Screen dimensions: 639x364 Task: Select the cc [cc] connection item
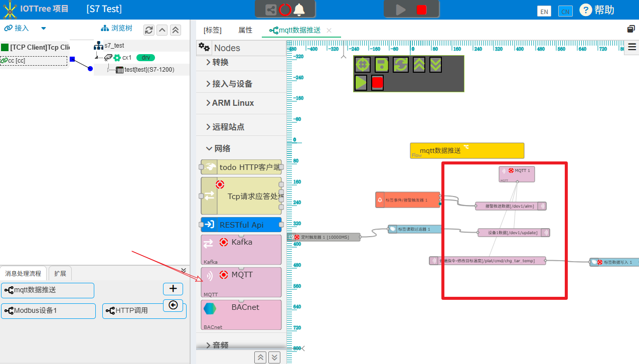(34, 61)
